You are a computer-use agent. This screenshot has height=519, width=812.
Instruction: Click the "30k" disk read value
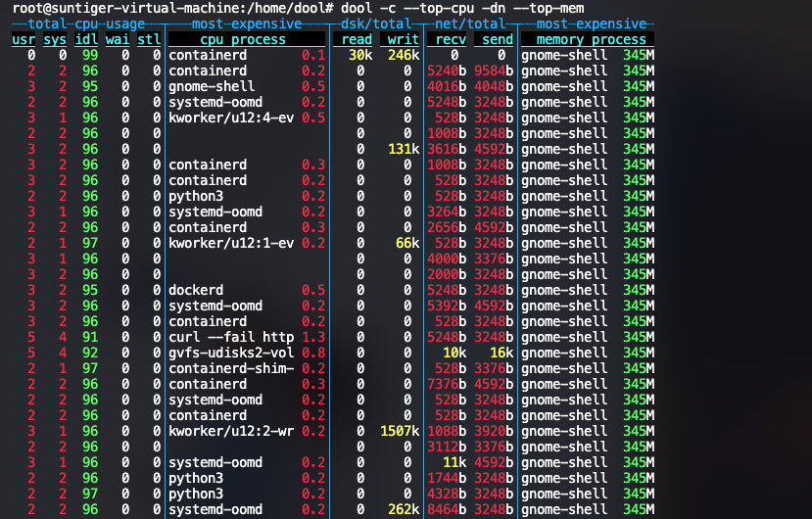click(360, 55)
